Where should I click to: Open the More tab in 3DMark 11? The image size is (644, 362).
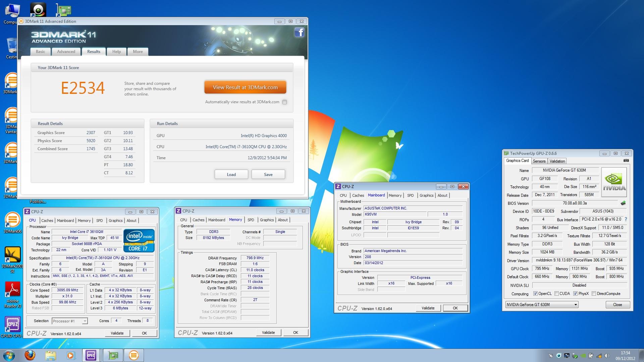(x=138, y=52)
